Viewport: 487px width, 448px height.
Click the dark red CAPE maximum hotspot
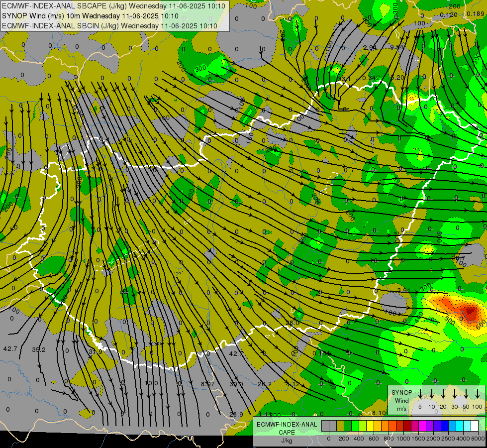pos(469,312)
